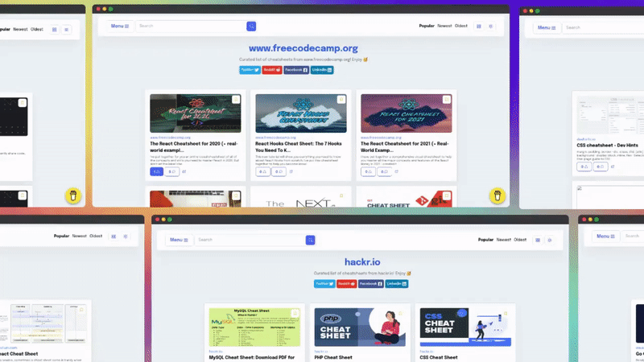Image resolution: width=644 pixels, height=362 pixels.
Task: Upvote The React Cheatsheet for 2020 card
Action: [156, 171]
